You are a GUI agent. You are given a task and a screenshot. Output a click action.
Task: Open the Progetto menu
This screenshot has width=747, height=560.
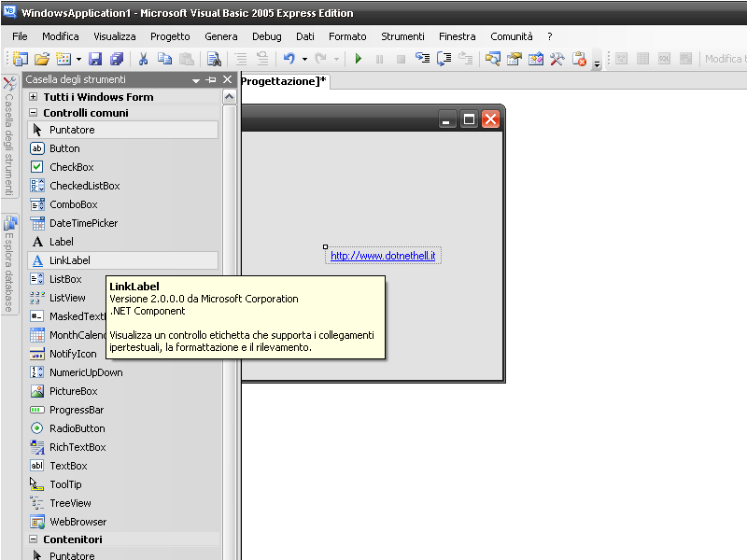click(x=170, y=36)
